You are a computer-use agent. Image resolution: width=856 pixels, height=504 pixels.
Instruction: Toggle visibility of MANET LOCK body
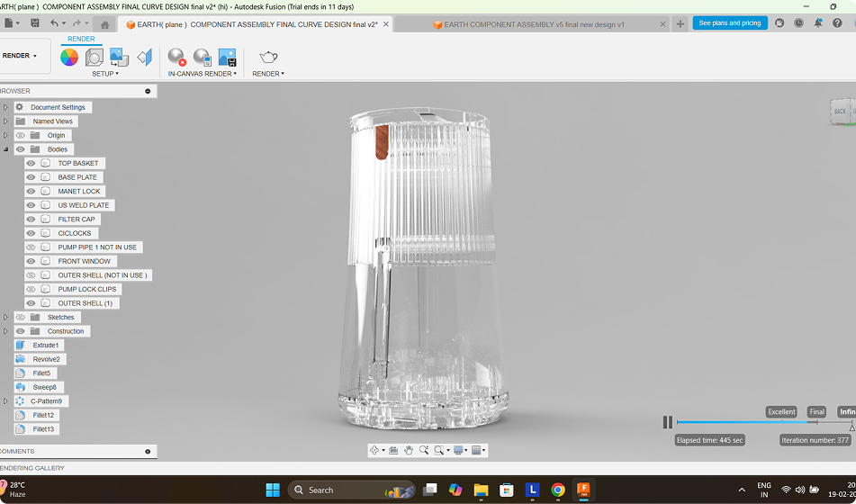point(32,191)
